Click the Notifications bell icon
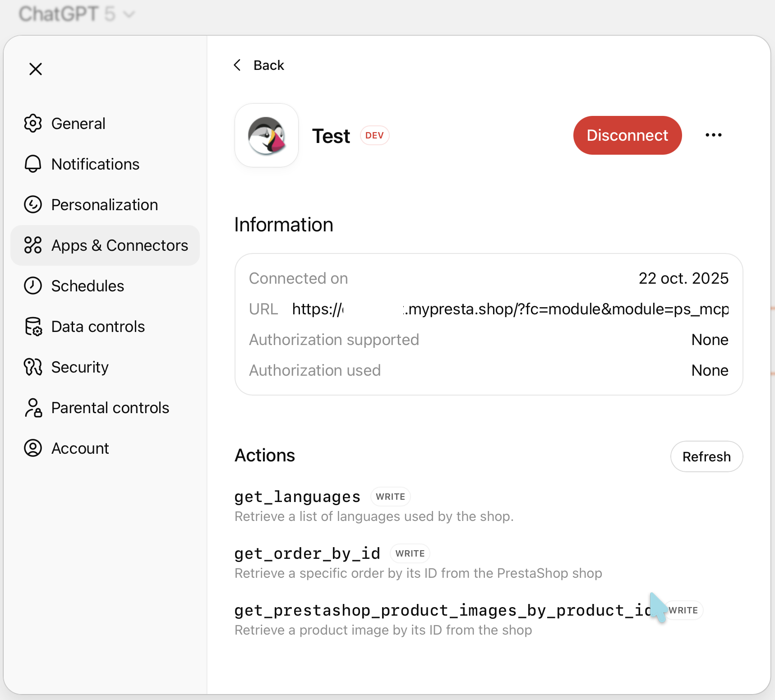The height and width of the screenshot is (700, 775). point(33,164)
